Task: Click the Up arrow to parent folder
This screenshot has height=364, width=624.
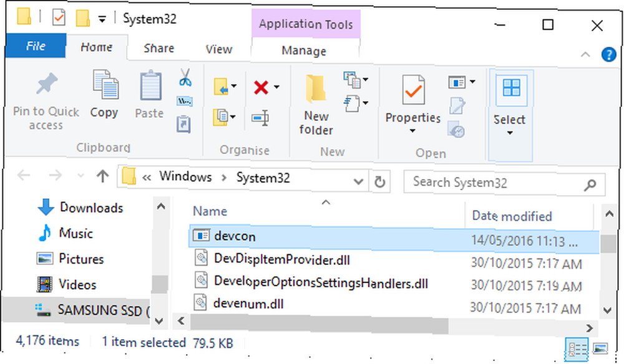Action: tap(103, 176)
